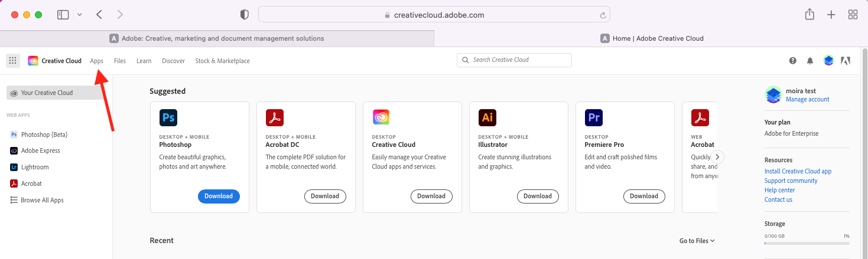The height and width of the screenshot is (259, 868).
Task: Go back with Safari's back arrow
Action: (x=99, y=15)
